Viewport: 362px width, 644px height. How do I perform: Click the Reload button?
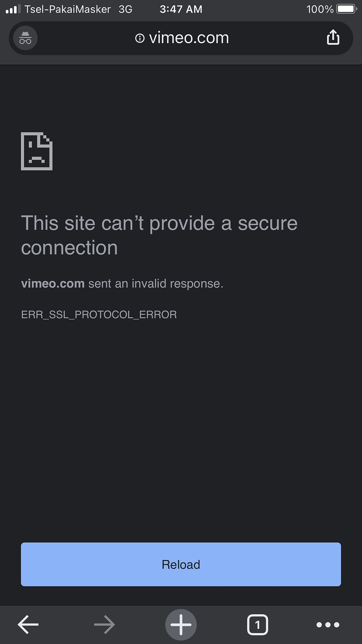181,564
